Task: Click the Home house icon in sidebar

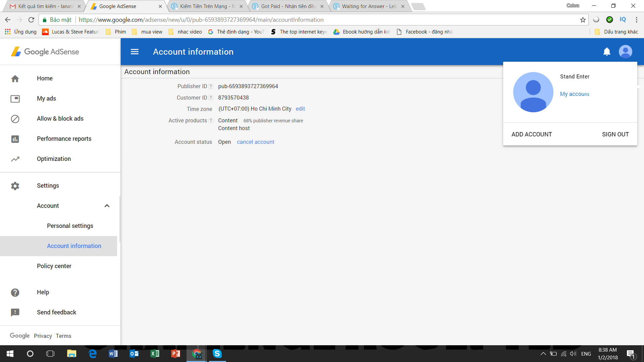Action: [x=15, y=78]
